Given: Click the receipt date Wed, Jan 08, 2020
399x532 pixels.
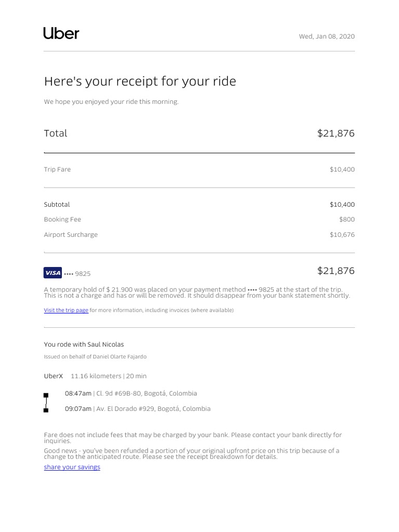Looking at the screenshot, I should tap(326, 36).
